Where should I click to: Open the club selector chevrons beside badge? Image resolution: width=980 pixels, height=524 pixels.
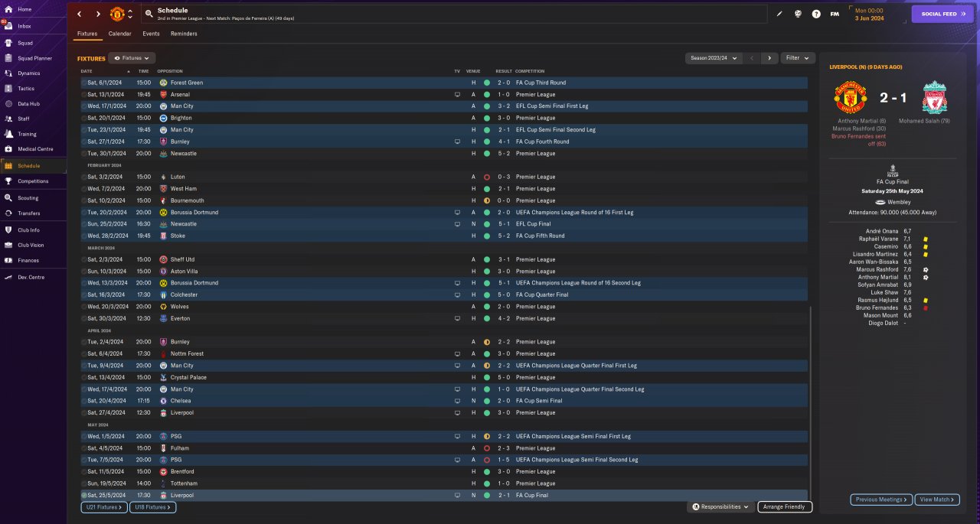[130, 14]
